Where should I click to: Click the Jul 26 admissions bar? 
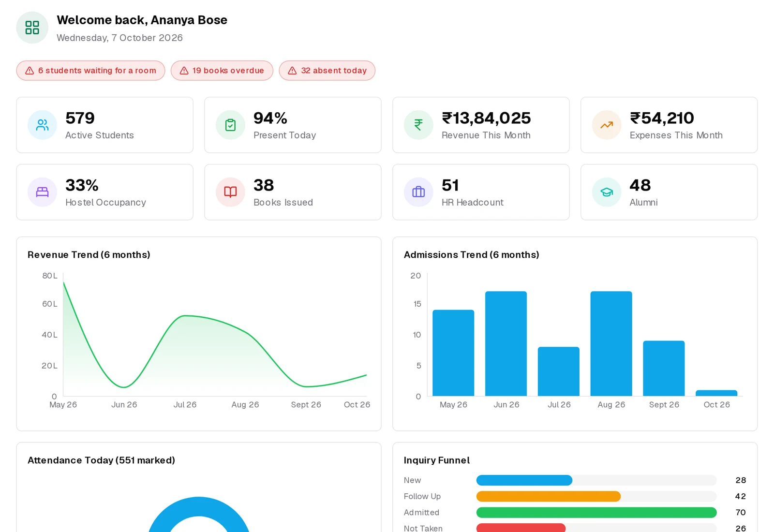point(559,371)
